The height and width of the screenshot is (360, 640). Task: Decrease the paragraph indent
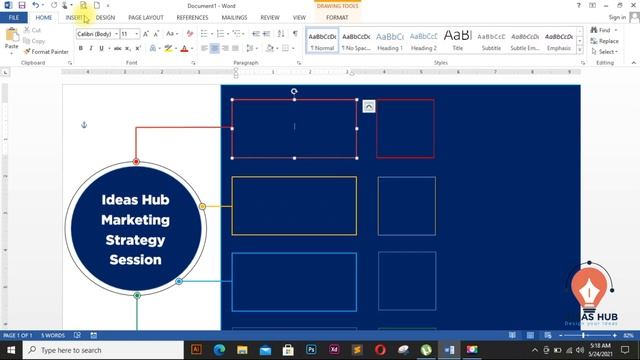pyautogui.click(x=256, y=34)
